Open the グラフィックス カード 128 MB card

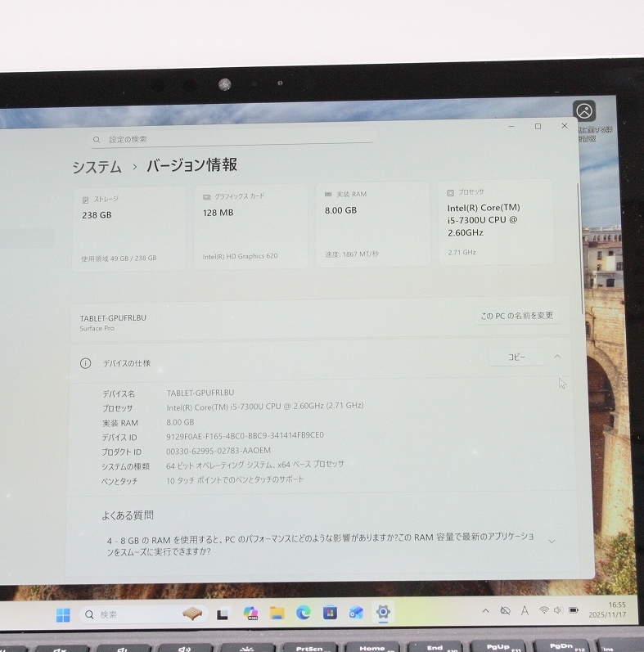250,227
